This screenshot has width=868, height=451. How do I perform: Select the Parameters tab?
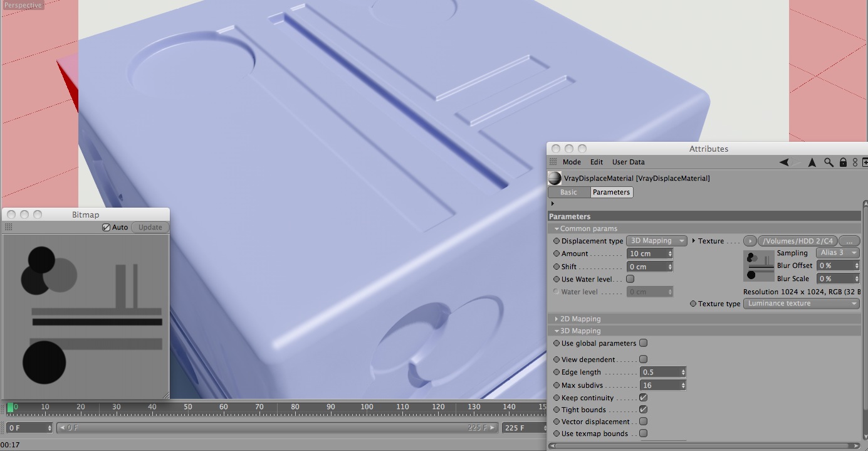[x=612, y=193]
